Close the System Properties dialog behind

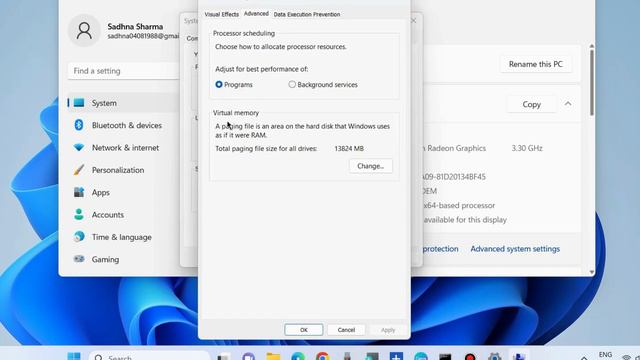pos(414,20)
